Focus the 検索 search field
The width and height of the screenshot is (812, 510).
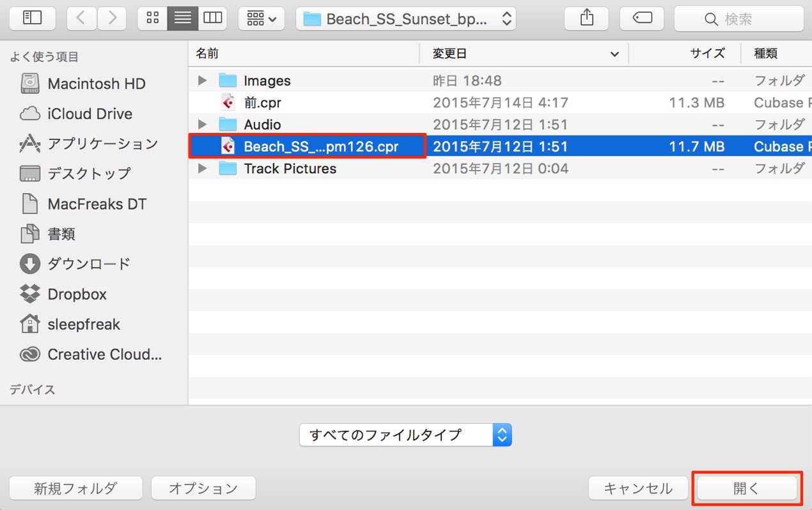click(738, 19)
